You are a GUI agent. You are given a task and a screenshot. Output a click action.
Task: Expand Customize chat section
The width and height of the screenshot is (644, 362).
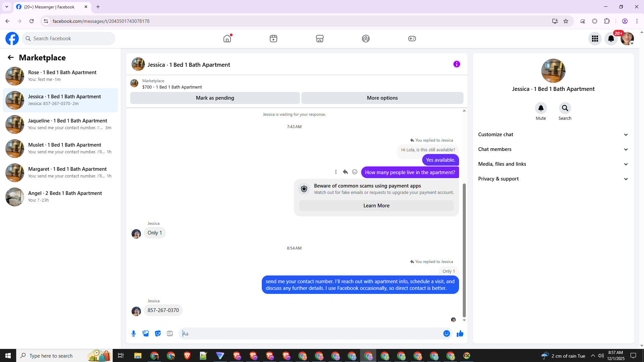pos(553,135)
